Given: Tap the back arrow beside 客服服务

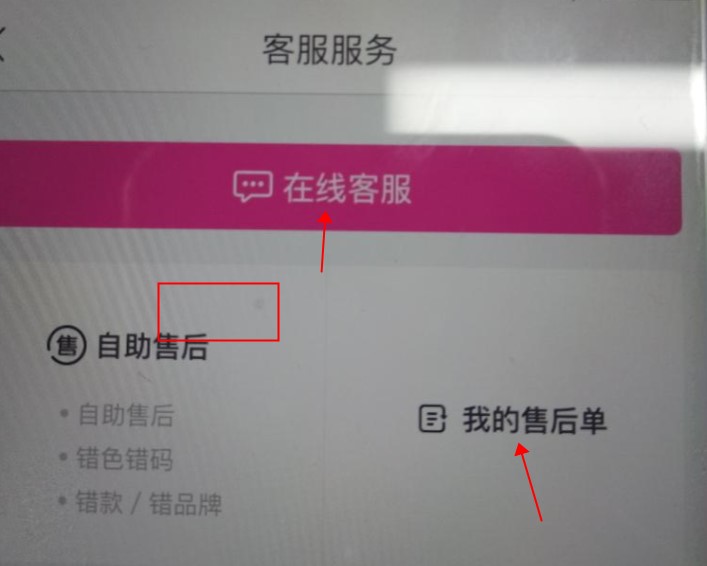Looking at the screenshot, I should (2, 44).
